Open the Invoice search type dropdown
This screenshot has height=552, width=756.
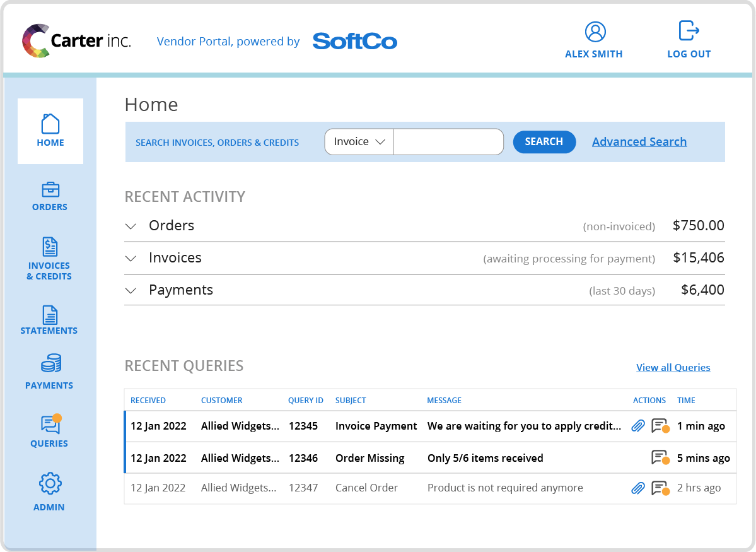click(x=358, y=141)
